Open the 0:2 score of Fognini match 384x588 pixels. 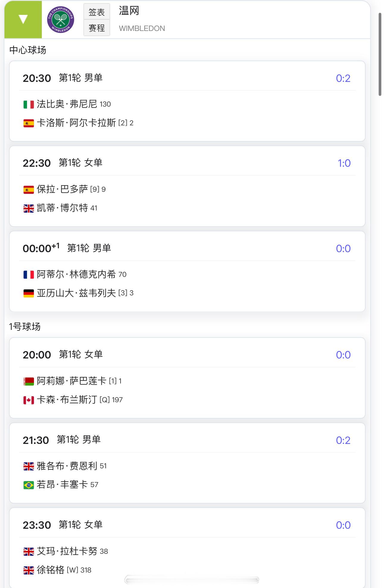[343, 78]
